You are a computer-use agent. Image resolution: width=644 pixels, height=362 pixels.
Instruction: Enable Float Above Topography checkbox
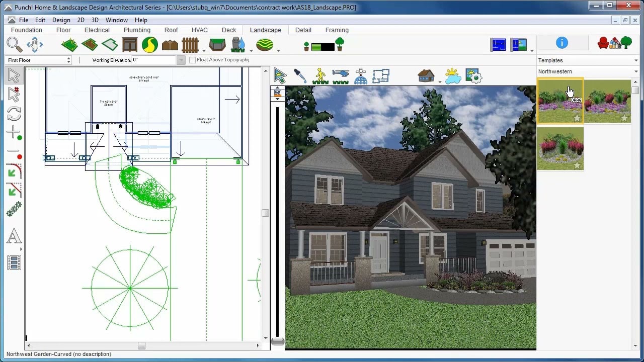tap(192, 60)
